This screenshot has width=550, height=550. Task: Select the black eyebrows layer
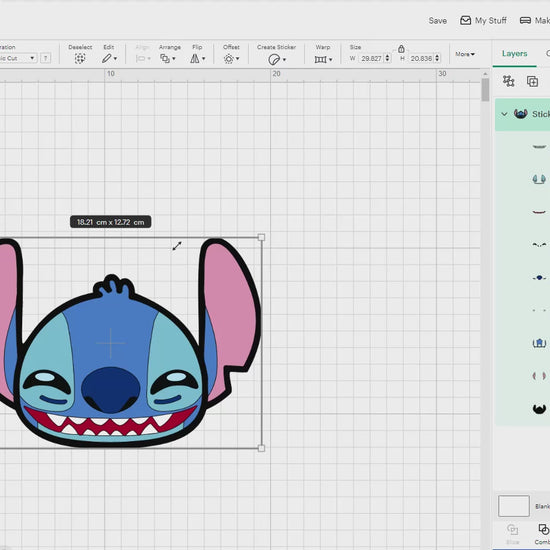click(539, 244)
